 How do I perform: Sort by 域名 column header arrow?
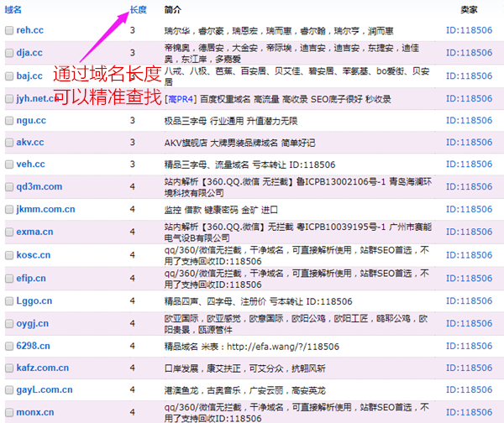click(x=13, y=9)
